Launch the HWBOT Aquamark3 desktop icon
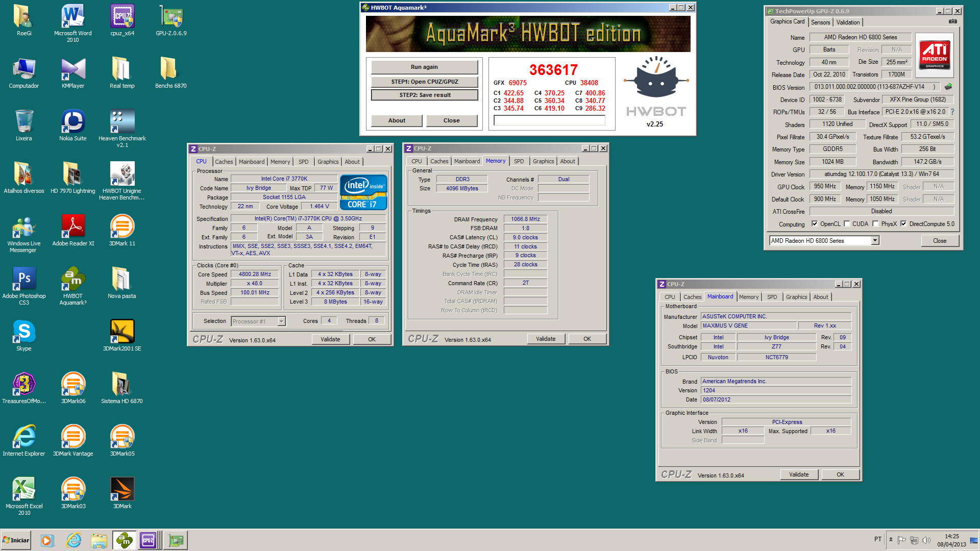Image resolution: width=980 pixels, height=551 pixels. [73, 286]
